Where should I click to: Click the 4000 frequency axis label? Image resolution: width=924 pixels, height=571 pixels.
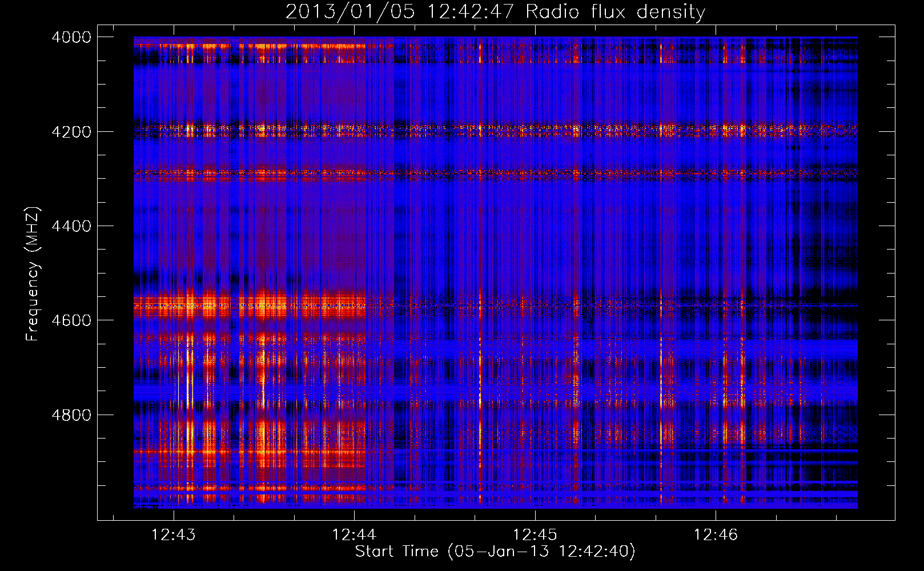click(x=71, y=37)
